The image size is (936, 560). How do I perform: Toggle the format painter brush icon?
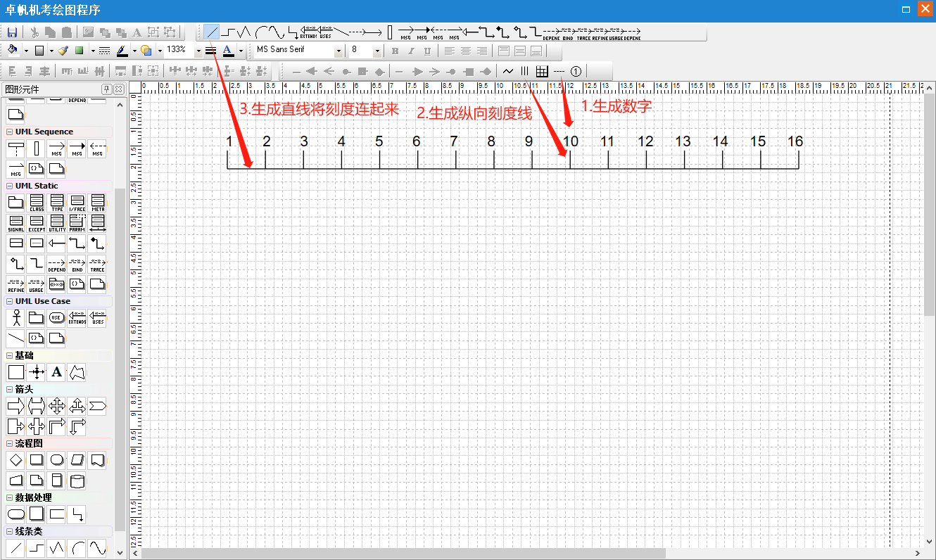tap(63, 51)
